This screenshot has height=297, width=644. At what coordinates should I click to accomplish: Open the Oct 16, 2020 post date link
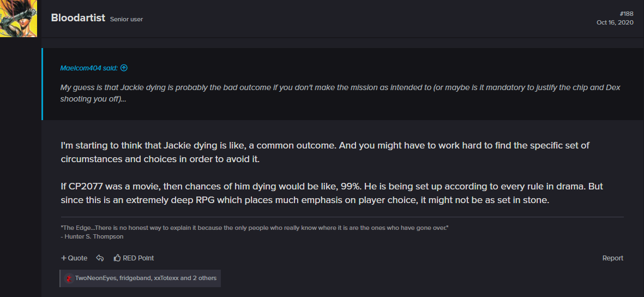pos(615,22)
